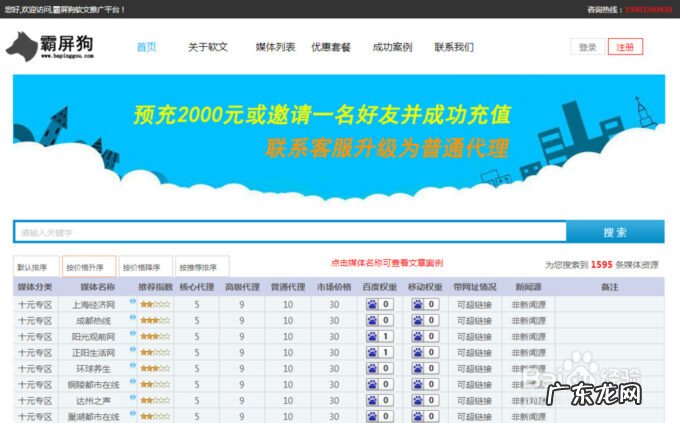Click the 推荐指数 column header
The width and height of the screenshot is (680, 423).
(x=155, y=287)
